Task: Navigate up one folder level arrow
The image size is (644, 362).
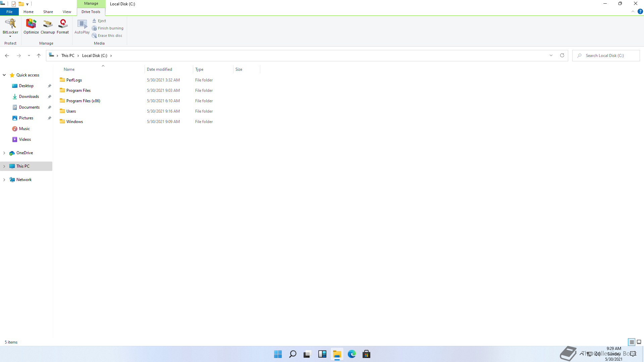Action: pyautogui.click(x=39, y=56)
